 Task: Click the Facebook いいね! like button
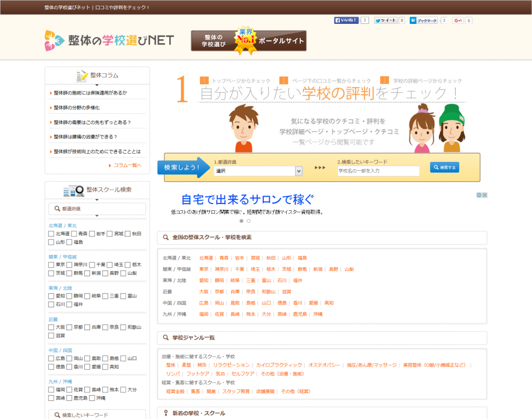[x=347, y=21]
